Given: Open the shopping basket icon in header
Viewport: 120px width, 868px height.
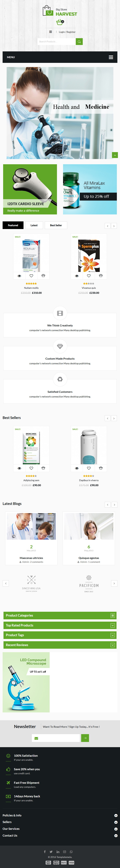Looking at the screenshot, I should pos(60,22).
